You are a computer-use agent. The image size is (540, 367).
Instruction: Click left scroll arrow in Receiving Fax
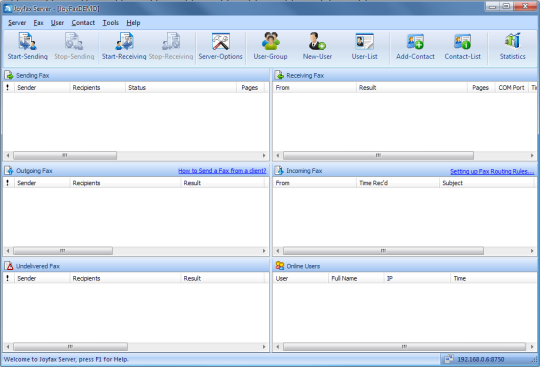(278, 155)
